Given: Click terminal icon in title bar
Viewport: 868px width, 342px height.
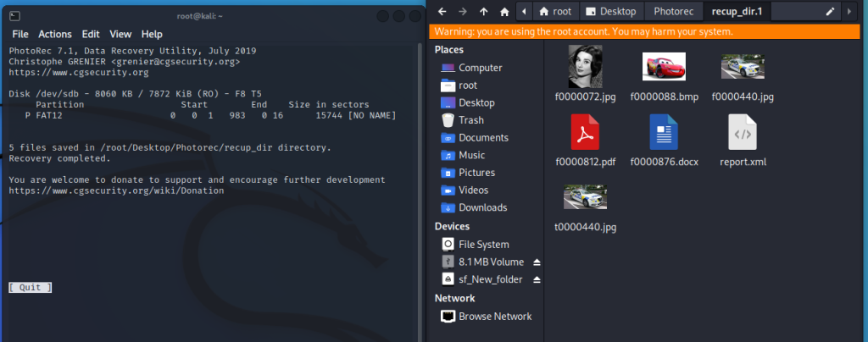Looking at the screenshot, I should tap(15, 16).
